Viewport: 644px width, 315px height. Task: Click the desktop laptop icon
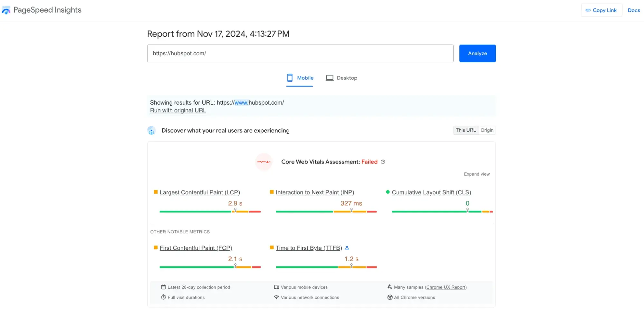330,78
